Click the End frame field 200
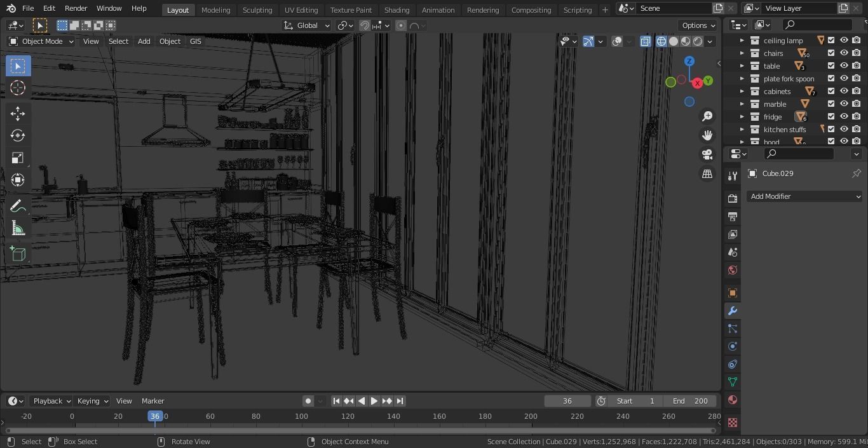868x448 pixels. click(690, 401)
